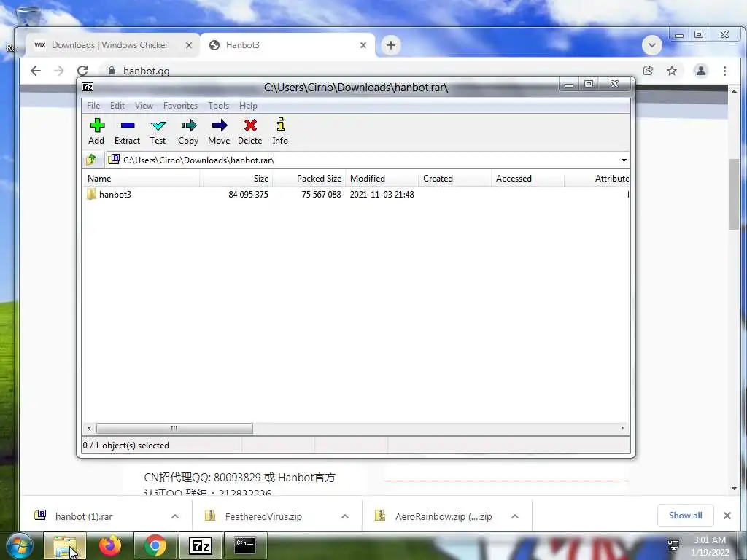The width and height of the screenshot is (747, 560).
Task: Sort by Created column header
Action: [454, 179]
